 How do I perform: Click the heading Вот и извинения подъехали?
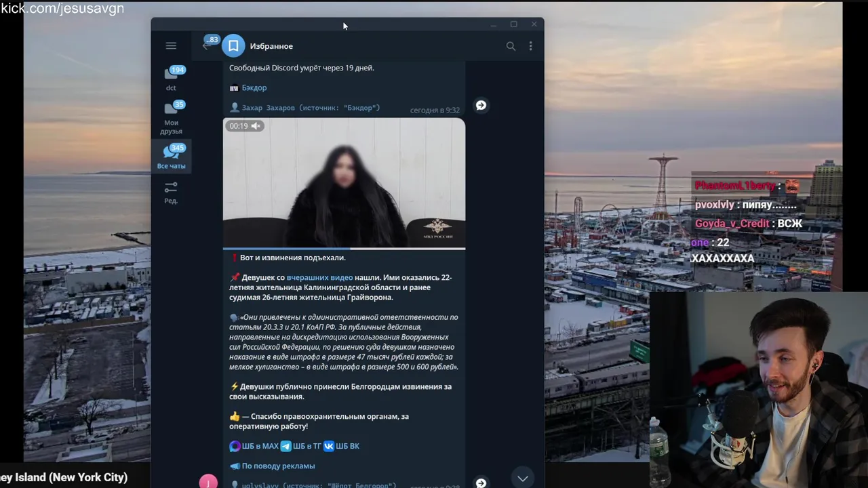(292, 258)
